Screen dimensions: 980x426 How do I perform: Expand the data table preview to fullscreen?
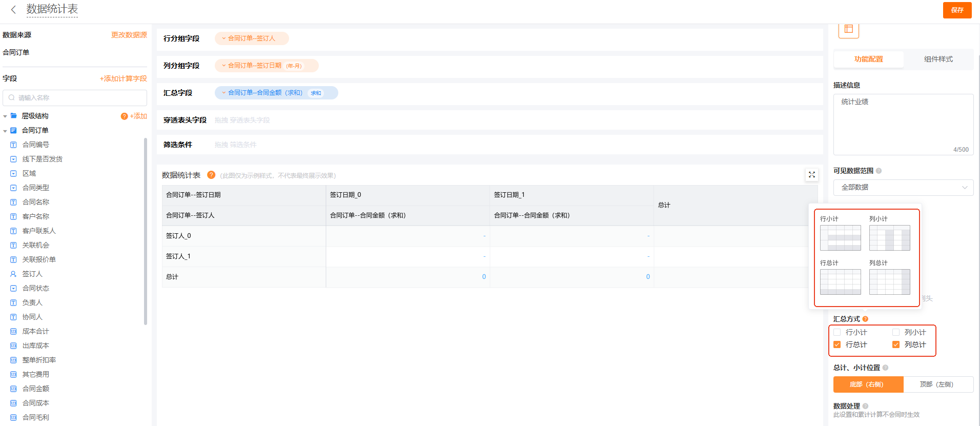click(811, 175)
